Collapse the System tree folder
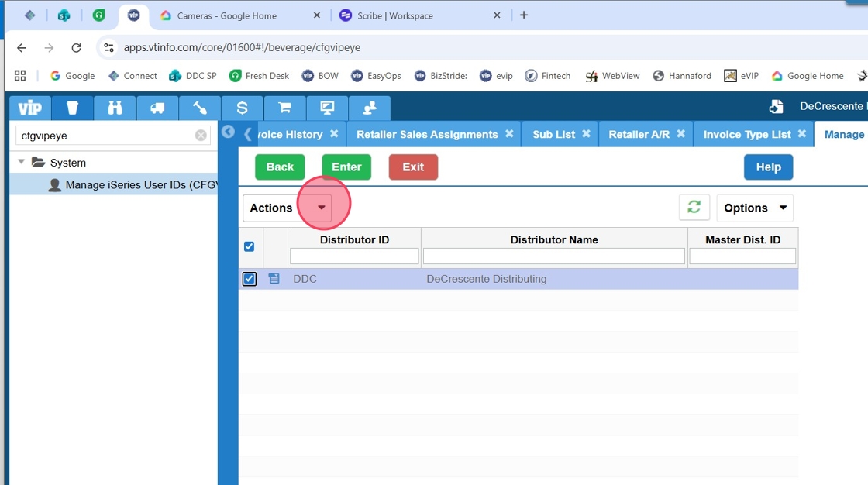This screenshot has width=868, height=485. (21, 162)
